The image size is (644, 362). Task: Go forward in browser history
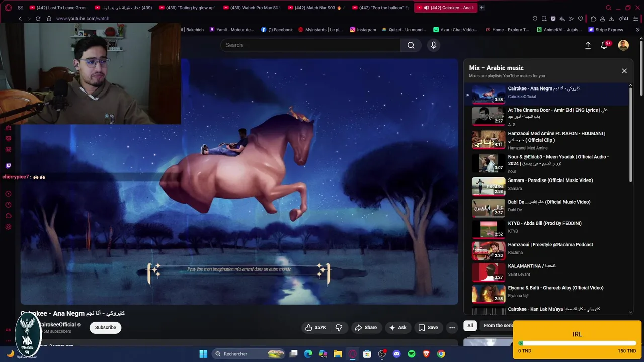(x=28, y=19)
